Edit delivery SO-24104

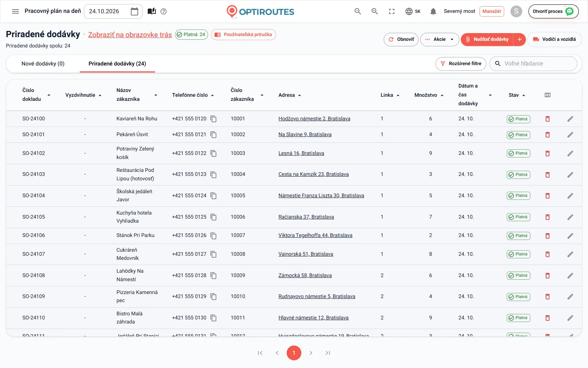pyautogui.click(x=570, y=196)
